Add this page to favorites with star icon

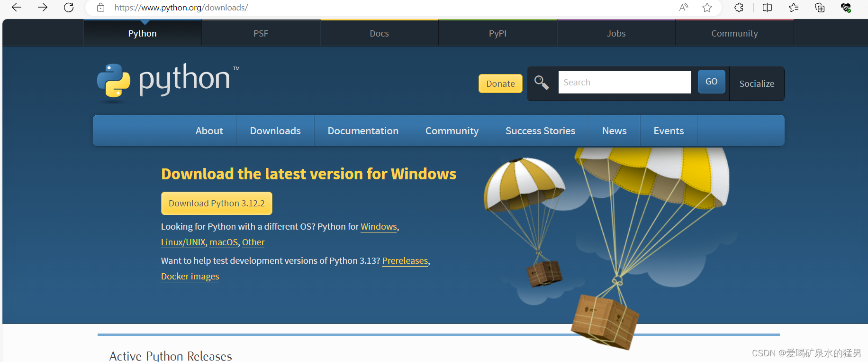pos(707,7)
